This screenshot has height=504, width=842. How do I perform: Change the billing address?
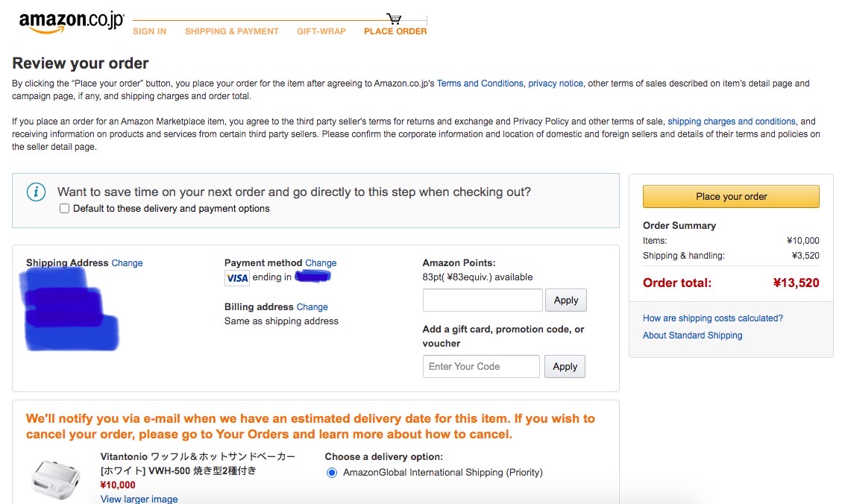click(x=312, y=307)
